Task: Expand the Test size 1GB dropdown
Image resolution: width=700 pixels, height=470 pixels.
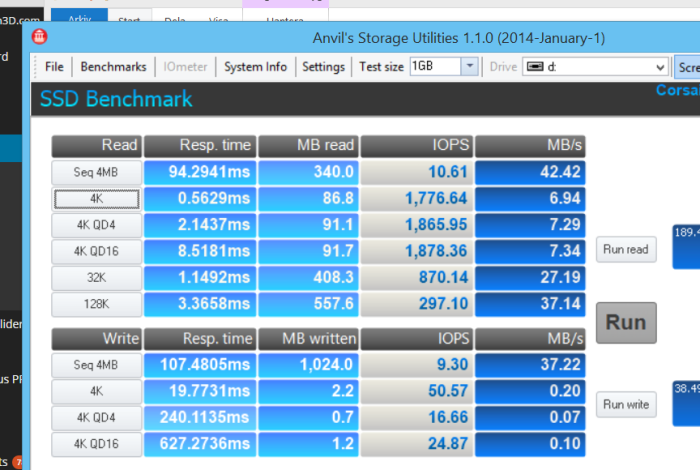Action: pos(470,67)
